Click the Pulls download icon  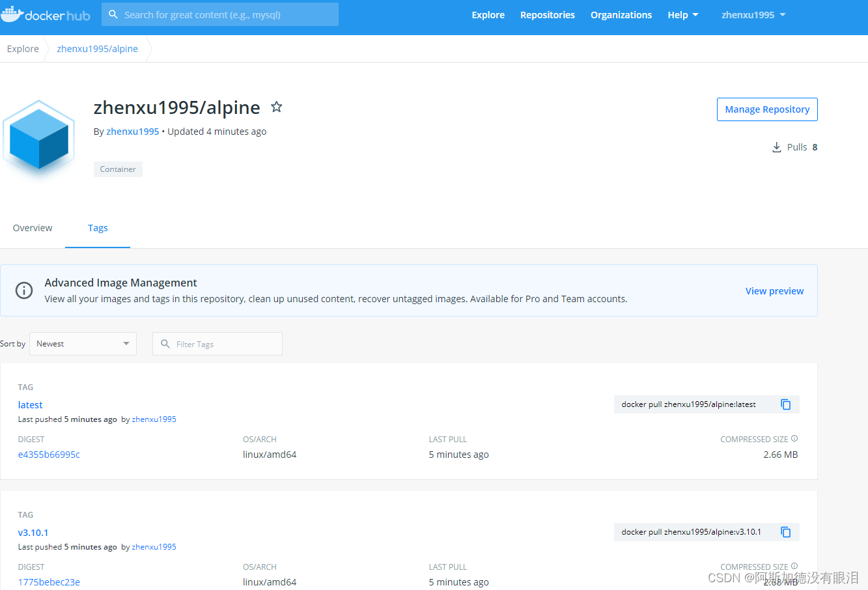click(x=776, y=147)
